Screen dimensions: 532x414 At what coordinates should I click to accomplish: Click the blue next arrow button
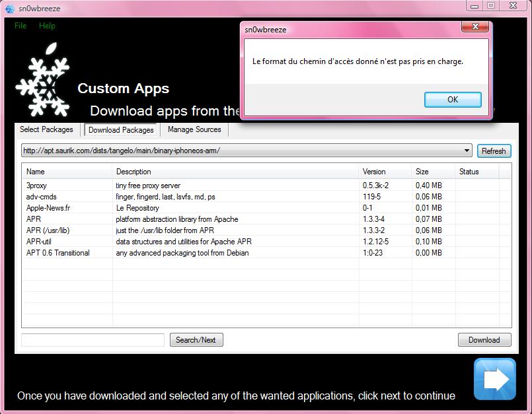[495, 379]
